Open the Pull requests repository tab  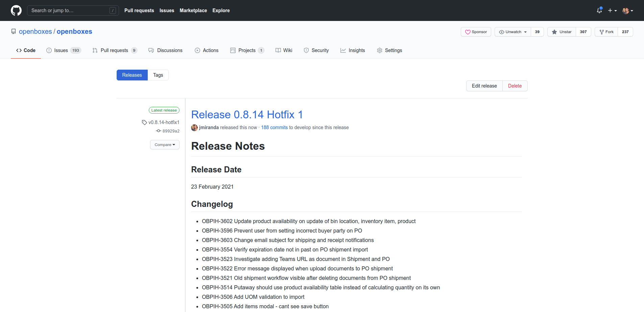[x=115, y=50]
